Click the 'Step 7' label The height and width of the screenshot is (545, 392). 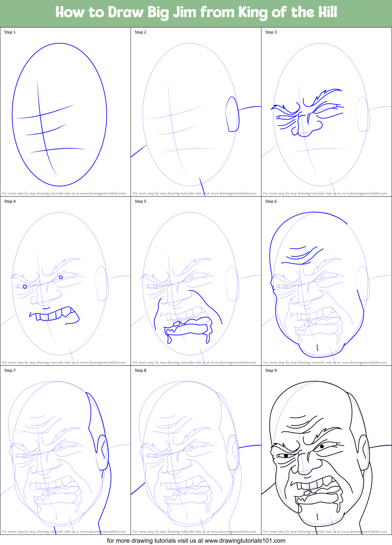10,370
